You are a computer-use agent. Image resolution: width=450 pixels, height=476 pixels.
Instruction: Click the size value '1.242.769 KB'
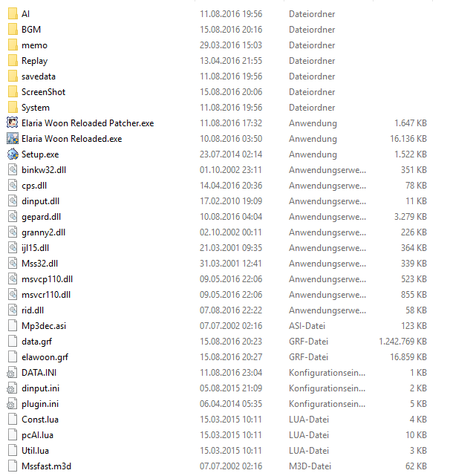coord(402,342)
